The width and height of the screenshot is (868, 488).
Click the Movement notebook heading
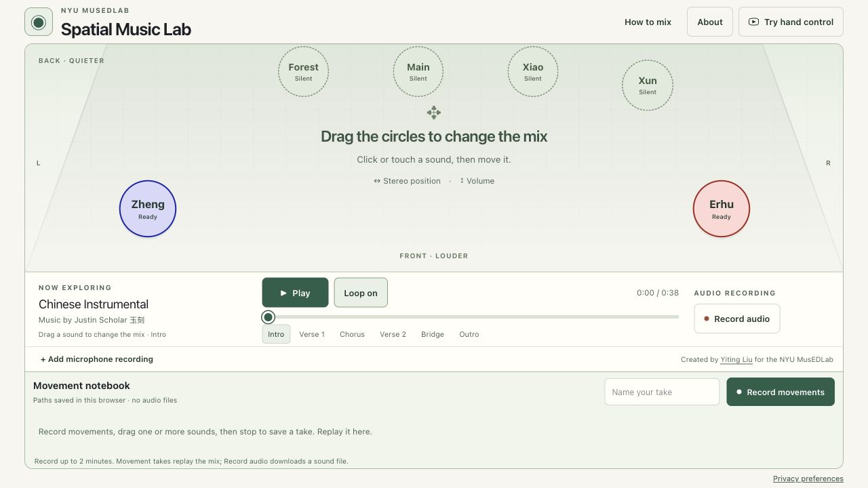click(x=81, y=386)
